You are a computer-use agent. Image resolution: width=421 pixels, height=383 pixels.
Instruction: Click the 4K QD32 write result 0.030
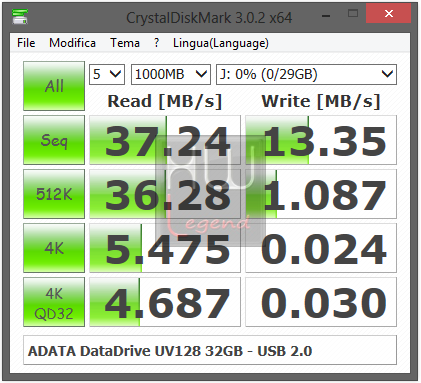(x=321, y=302)
